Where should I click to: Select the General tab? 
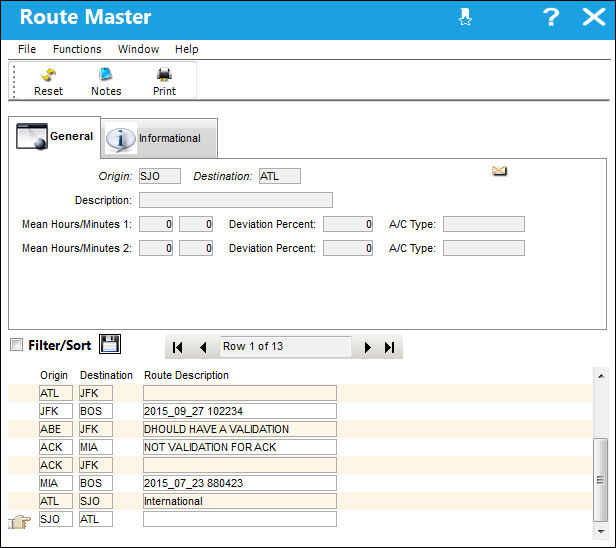click(55, 137)
